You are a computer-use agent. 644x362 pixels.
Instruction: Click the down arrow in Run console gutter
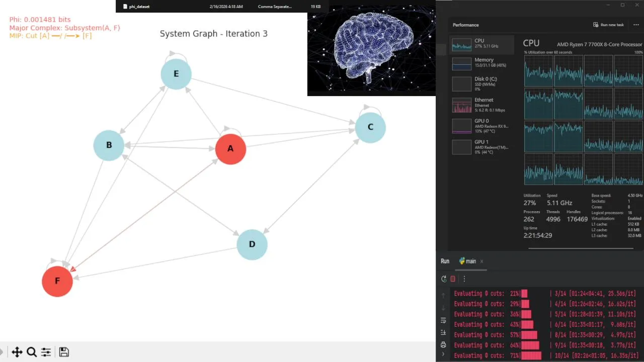pos(443,308)
